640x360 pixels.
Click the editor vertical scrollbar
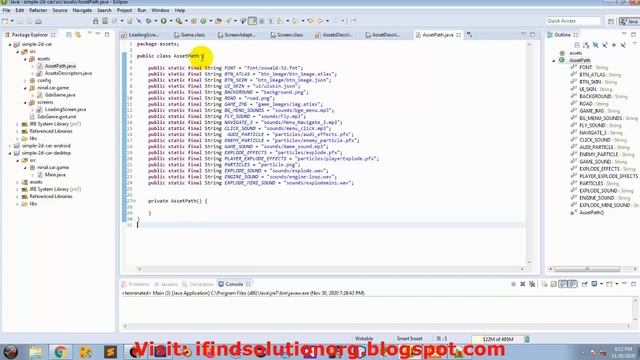coord(529,153)
